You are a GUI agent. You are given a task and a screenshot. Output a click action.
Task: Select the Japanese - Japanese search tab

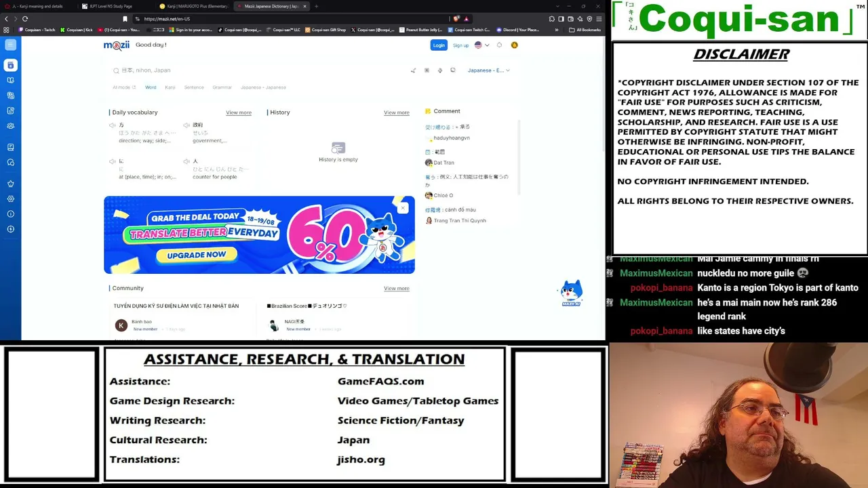coord(263,87)
